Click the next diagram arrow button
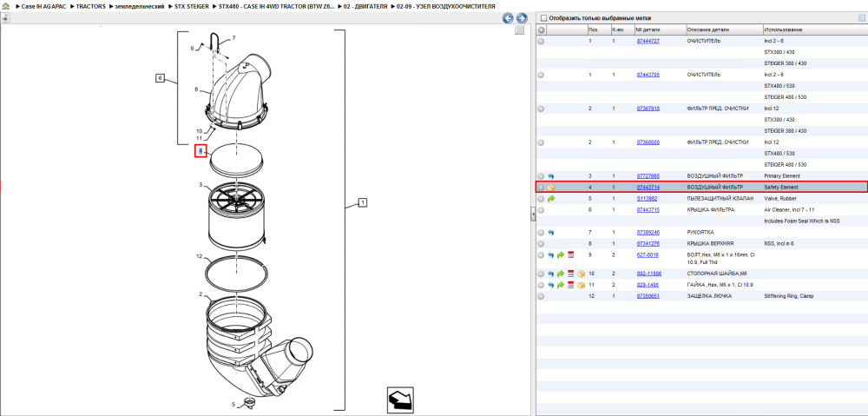 pyautogui.click(x=521, y=18)
